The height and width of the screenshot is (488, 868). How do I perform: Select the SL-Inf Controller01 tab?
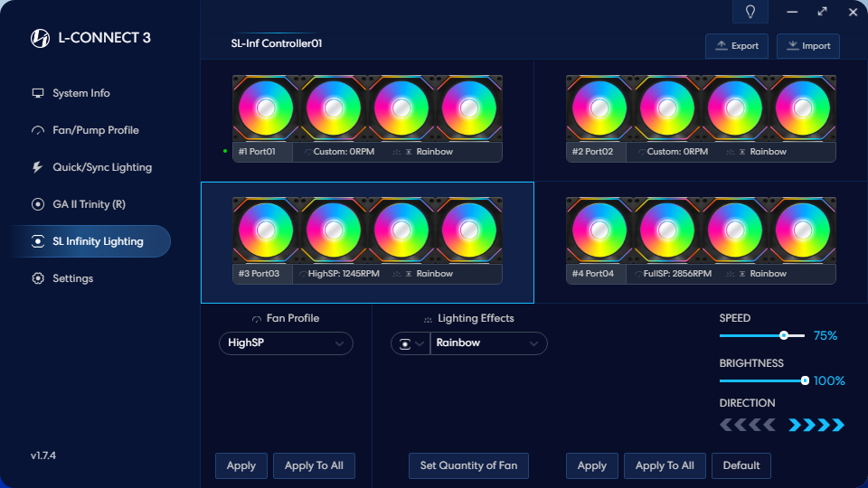(x=277, y=43)
